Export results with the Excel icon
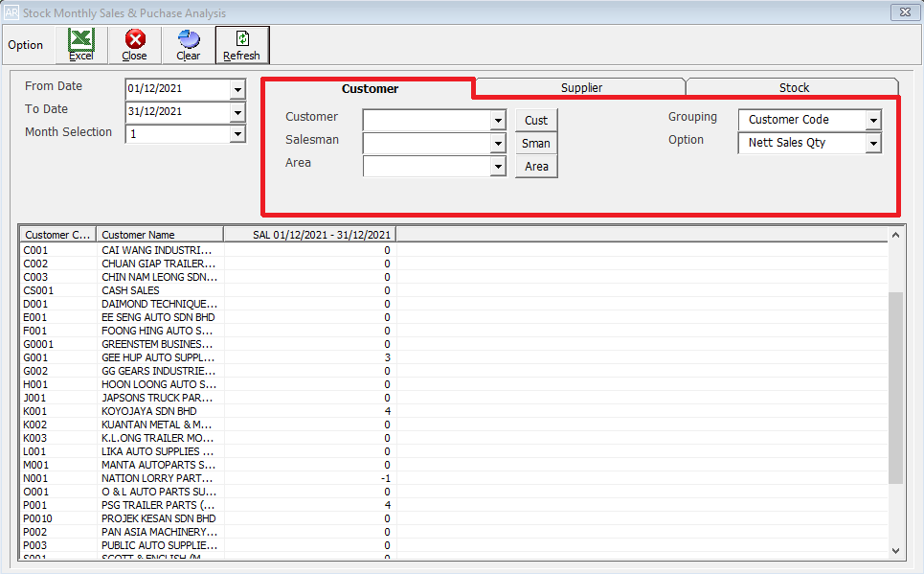This screenshot has width=924, height=574. pos(81,45)
